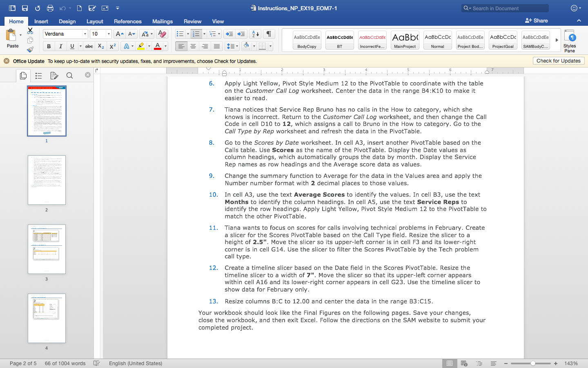Click the Clear All Formatting eraser icon

162,34
